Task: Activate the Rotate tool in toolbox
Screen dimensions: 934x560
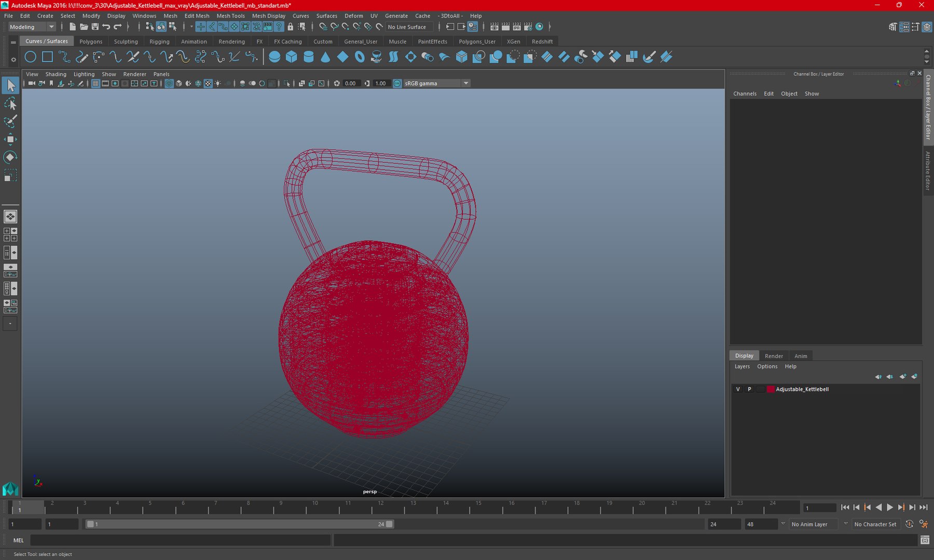Action: click(10, 157)
